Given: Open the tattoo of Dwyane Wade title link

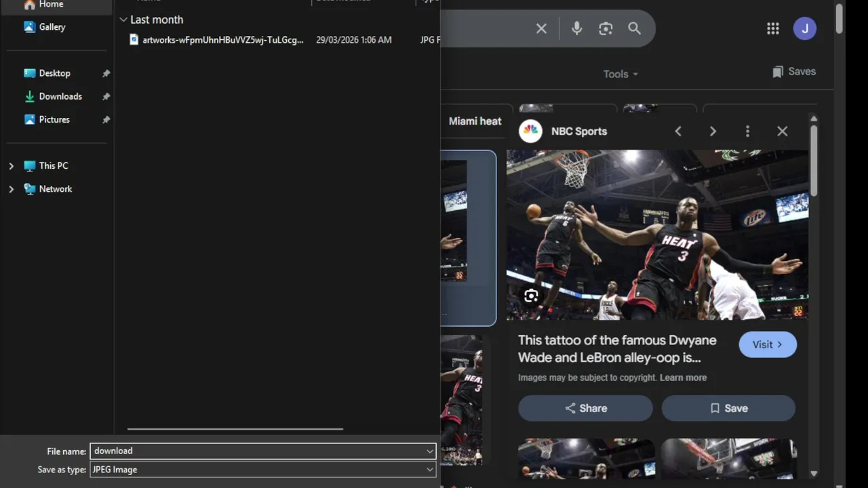Looking at the screenshot, I should (617, 349).
